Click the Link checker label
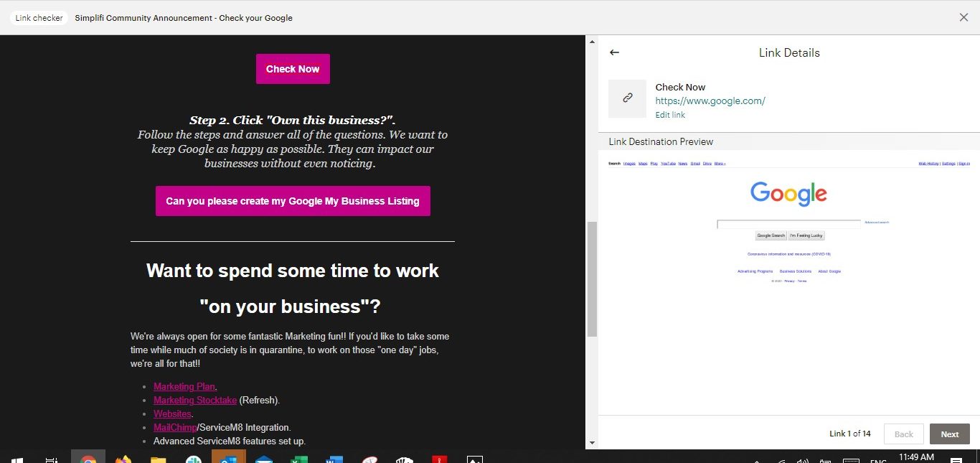 pos(39,18)
